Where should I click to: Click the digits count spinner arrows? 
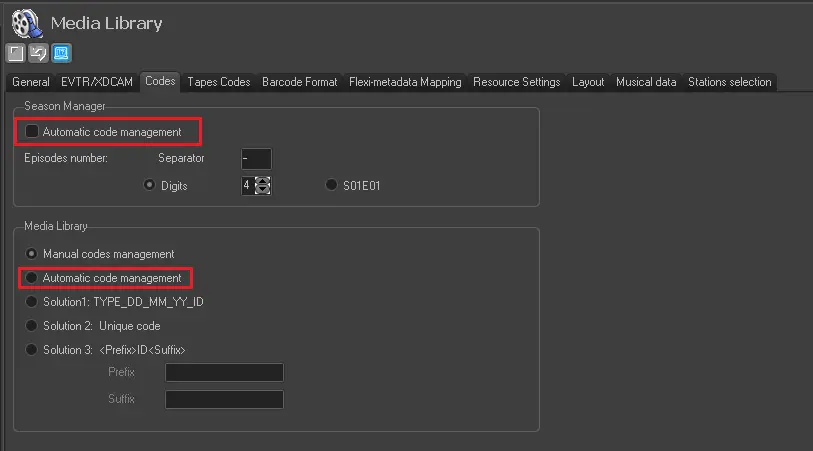(x=263, y=185)
